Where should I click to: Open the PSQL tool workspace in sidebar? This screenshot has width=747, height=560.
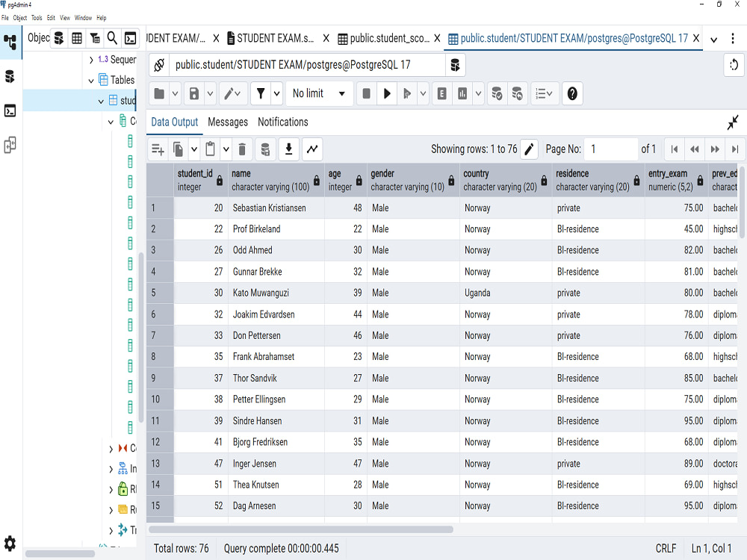10,111
